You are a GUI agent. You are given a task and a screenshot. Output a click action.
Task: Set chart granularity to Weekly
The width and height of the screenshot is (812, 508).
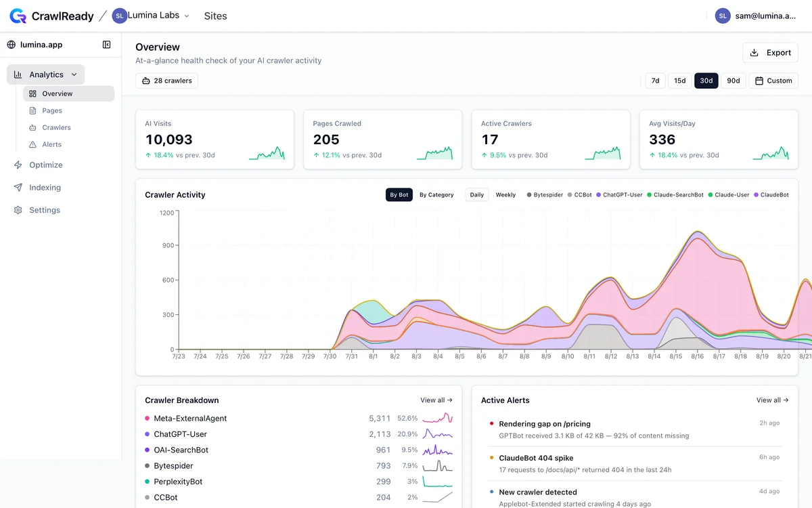click(x=505, y=194)
